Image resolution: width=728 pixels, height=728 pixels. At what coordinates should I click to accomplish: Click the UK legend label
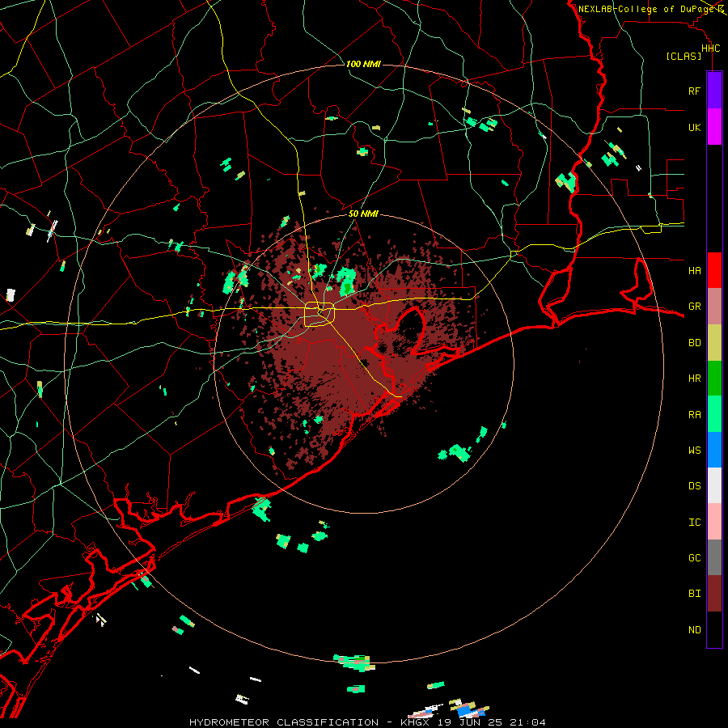[x=694, y=128]
